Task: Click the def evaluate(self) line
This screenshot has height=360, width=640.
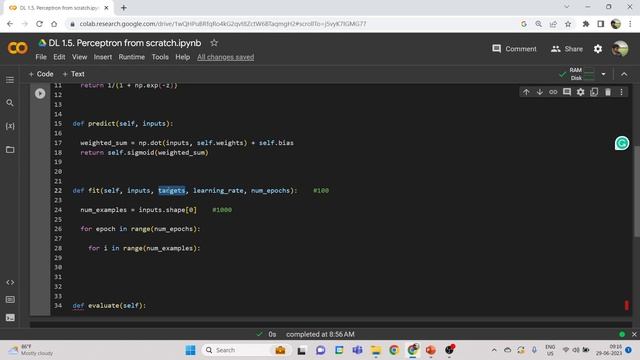Action: (109, 306)
